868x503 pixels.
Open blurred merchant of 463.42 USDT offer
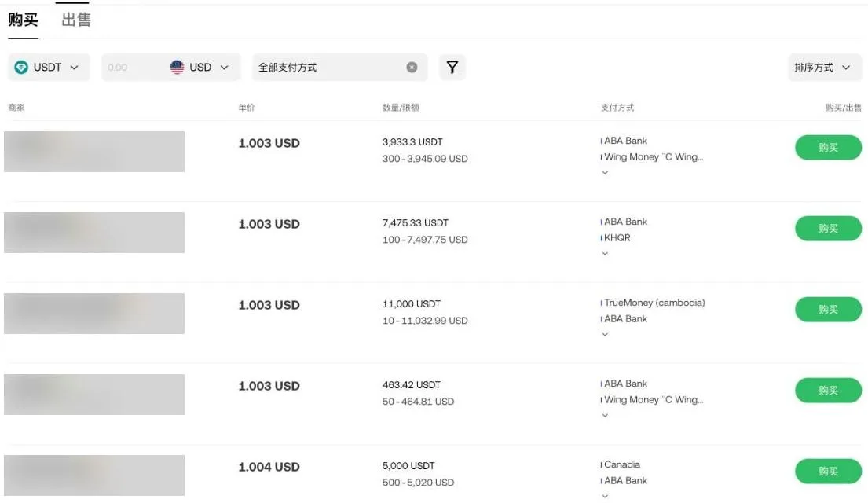pos(94,394)
